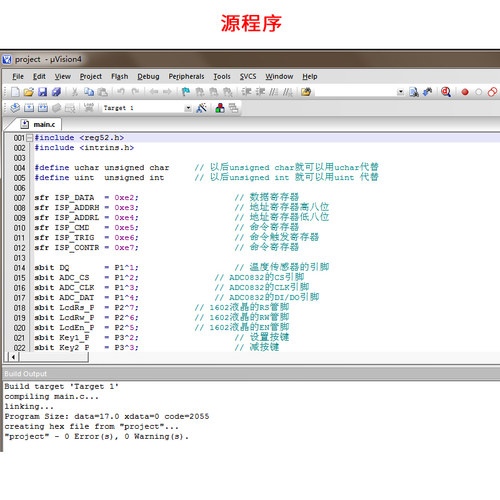
Task: Click the Build target icon
Action: [x=29, y=108]
